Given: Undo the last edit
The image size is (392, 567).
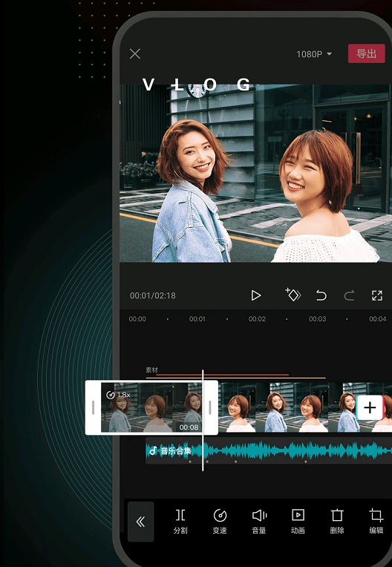Looking at the screenshot, I should (321, 295).
